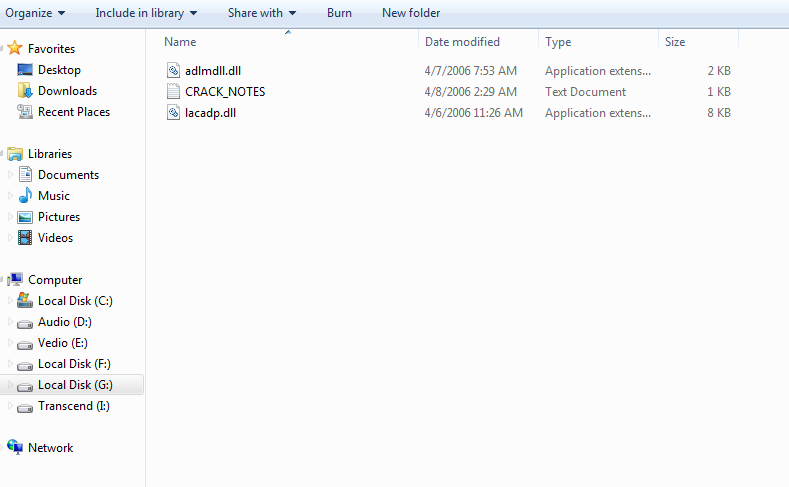Select the Local Disk (G:) drive icon

[25, 387]
